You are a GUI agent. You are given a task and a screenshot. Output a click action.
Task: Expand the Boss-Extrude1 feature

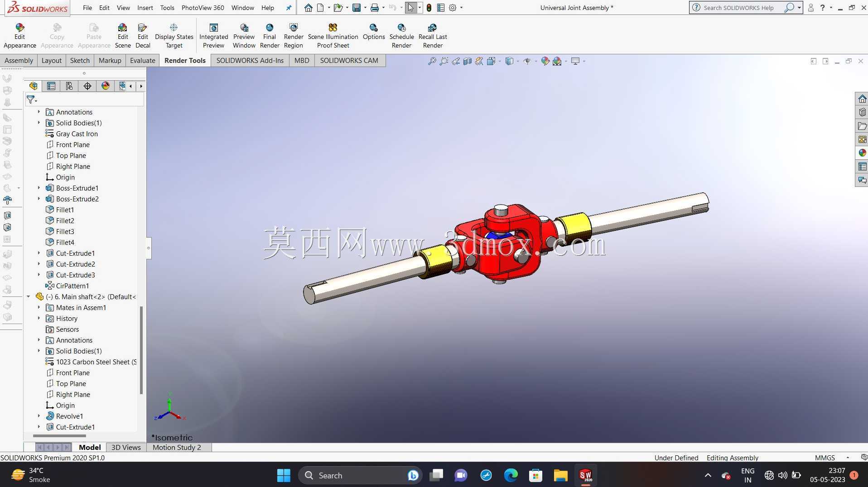tap(39, 188)
